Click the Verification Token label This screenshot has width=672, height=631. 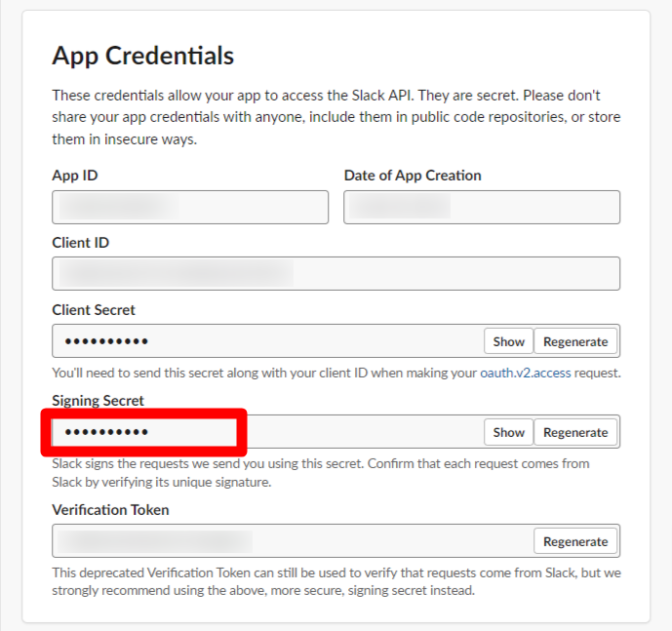pos(110,510)
